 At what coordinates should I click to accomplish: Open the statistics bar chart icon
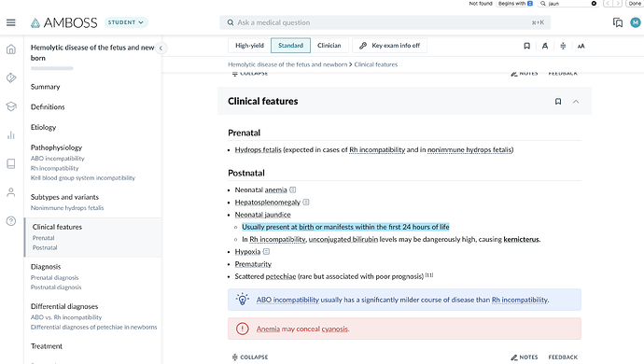pyautogui.click(x=11, y=135)
